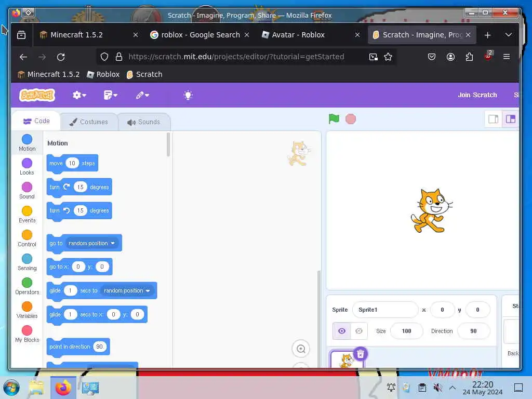Open the Edit pencil menu dropdown
532x399 pixels.
(142, 95)
